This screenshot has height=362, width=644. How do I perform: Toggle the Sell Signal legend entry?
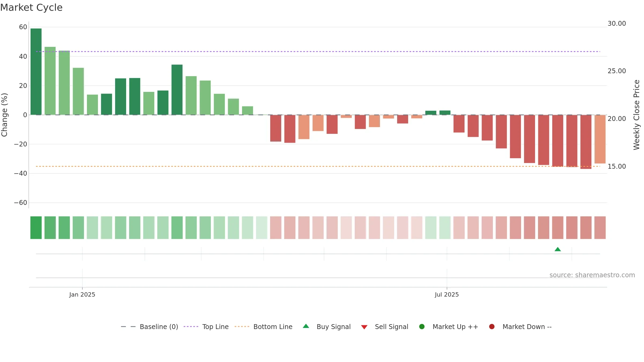point(385,327)
